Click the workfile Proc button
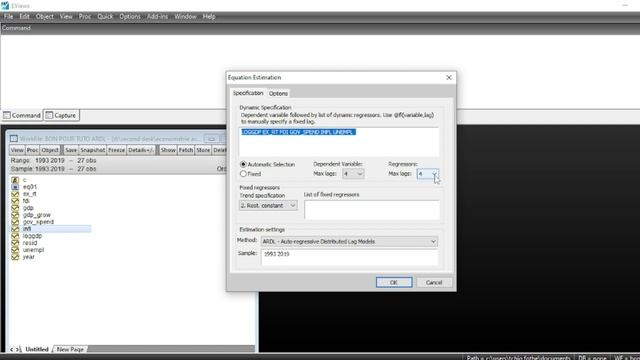The width and height of the screenshot is (640, 360). [32, 150]
